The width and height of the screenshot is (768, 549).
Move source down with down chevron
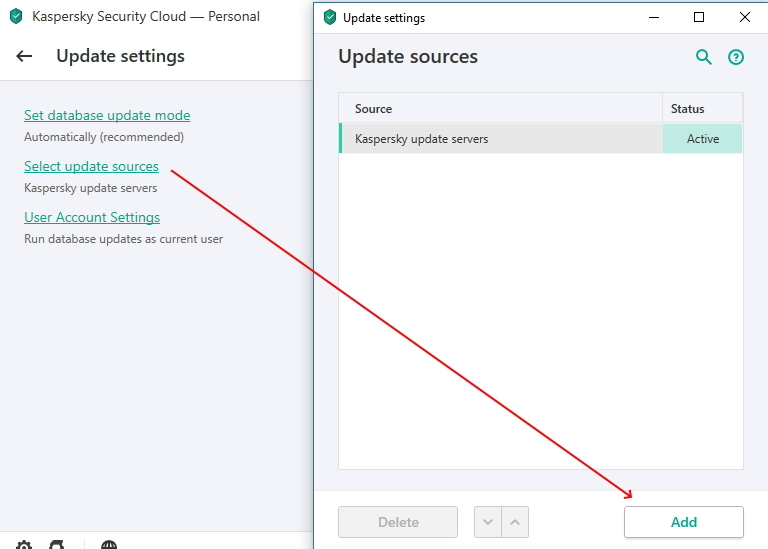(487, 522)
